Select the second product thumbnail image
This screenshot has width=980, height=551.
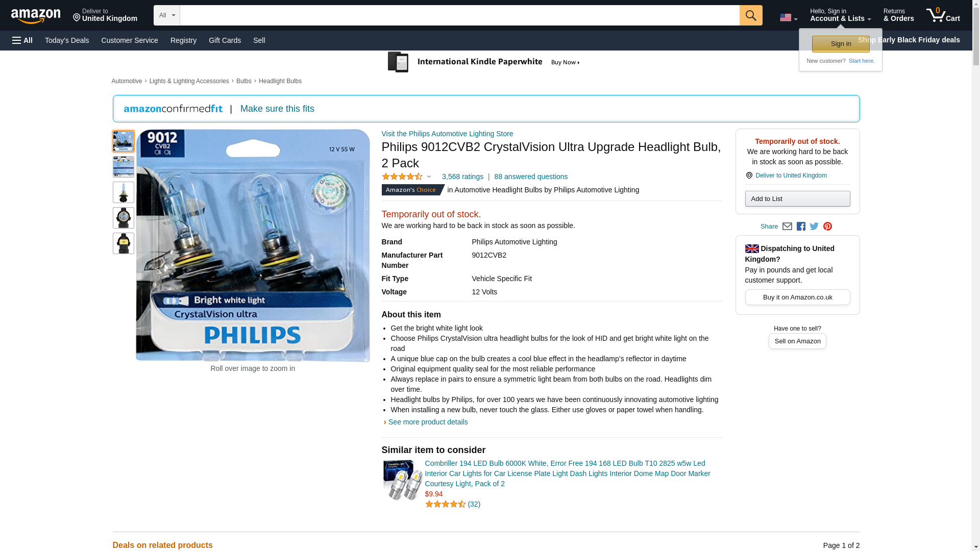click(124, 167)
